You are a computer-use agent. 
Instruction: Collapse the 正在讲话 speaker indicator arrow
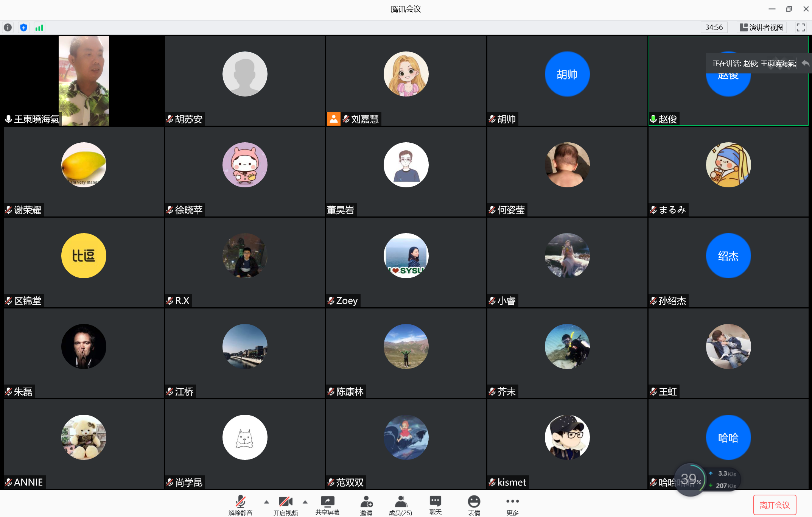pyautogui.click(x=805, y=63)
